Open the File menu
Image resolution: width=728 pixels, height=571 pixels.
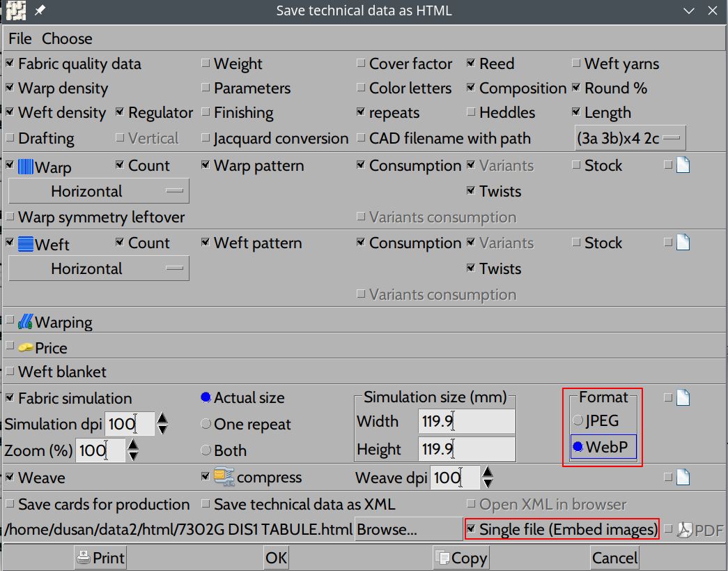coord(20,39)
